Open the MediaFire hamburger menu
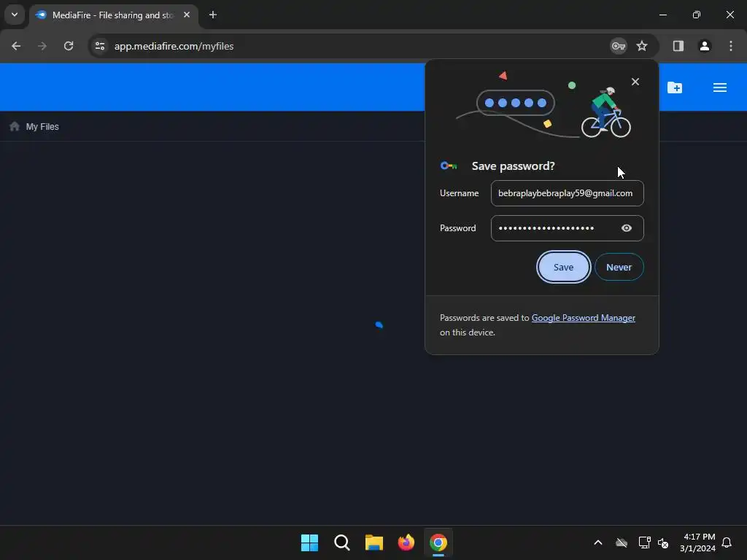 (720, 87)
